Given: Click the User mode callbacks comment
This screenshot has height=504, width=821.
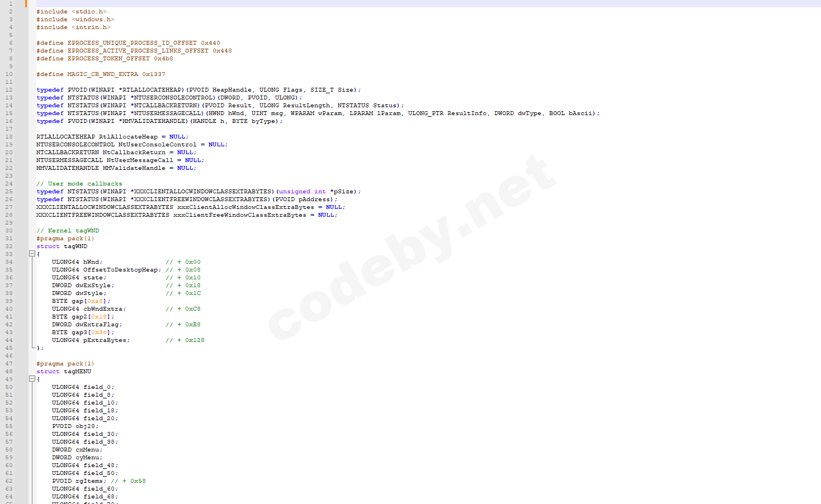Looking at the screenshot, I should [78, 183].
